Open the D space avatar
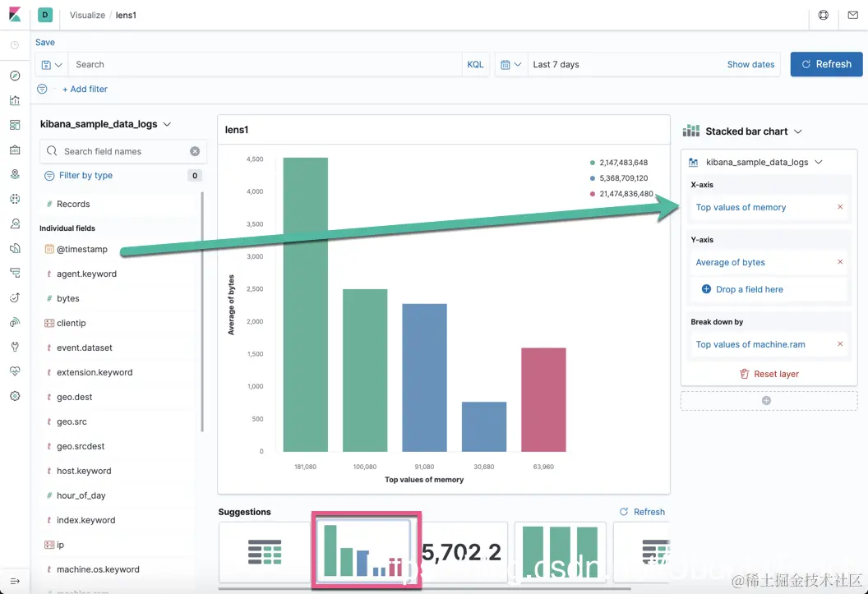The width and height of the screenshot is (868, 594). (45, 15)
